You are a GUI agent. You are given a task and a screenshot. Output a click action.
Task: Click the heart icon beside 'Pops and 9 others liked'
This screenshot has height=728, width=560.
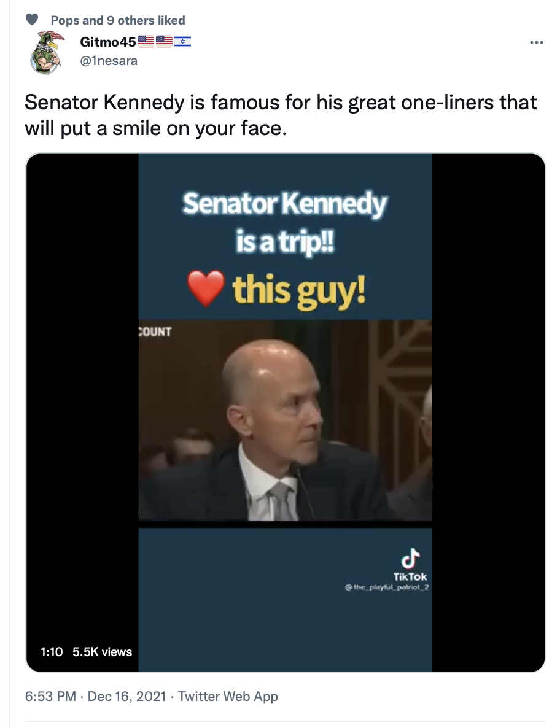click(x=31, y=19)
